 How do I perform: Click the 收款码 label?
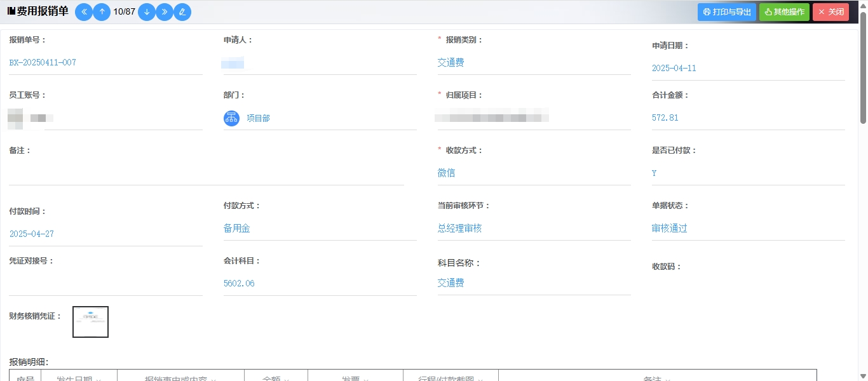tap(667, 267)
